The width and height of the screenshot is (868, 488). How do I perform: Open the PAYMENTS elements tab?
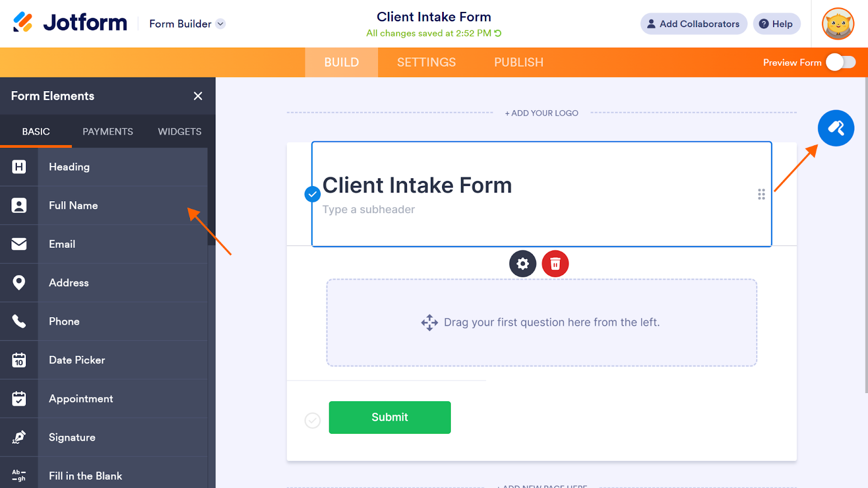(x=107, y=132)
